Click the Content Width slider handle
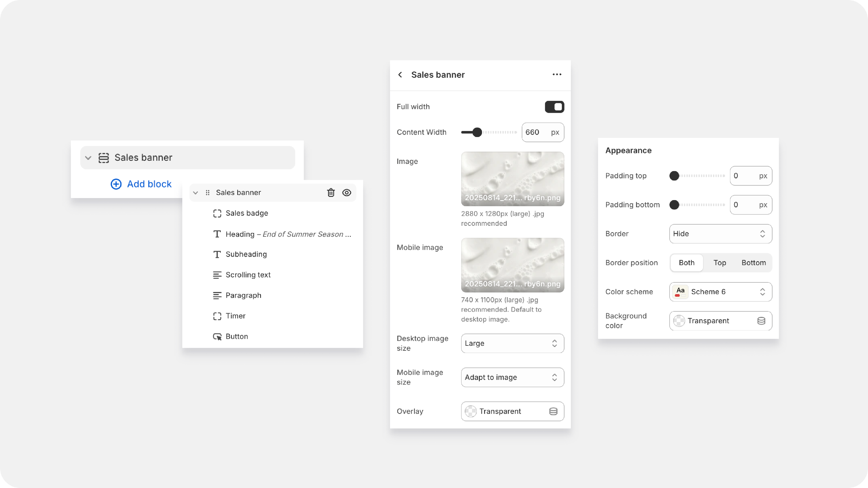The height and width of the screenshot is (488, 868). point(477,132)
